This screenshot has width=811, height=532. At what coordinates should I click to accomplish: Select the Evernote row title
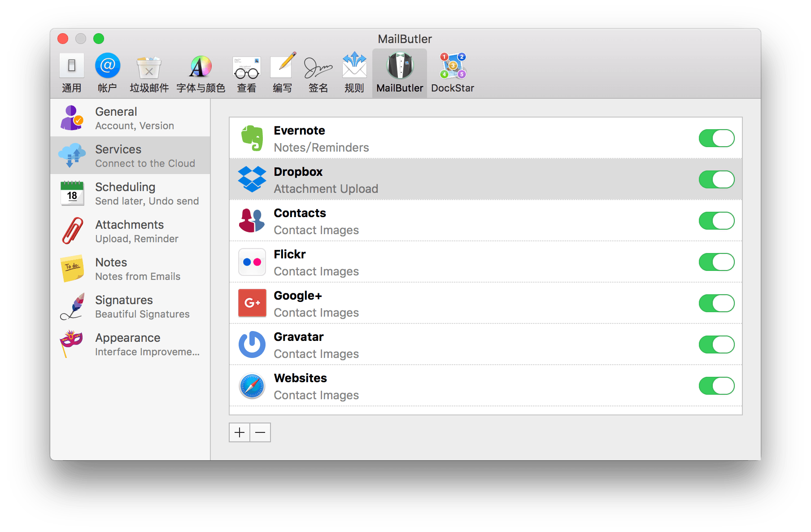point(299,131)
